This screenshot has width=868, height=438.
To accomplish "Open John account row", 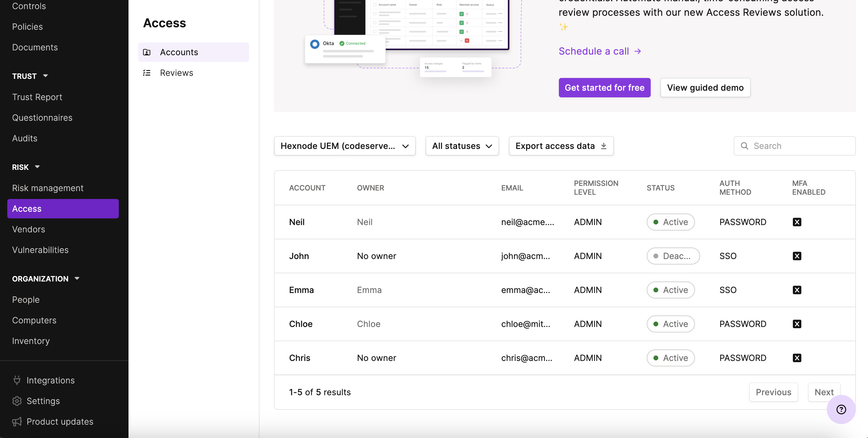I will [x=565, y=256].
